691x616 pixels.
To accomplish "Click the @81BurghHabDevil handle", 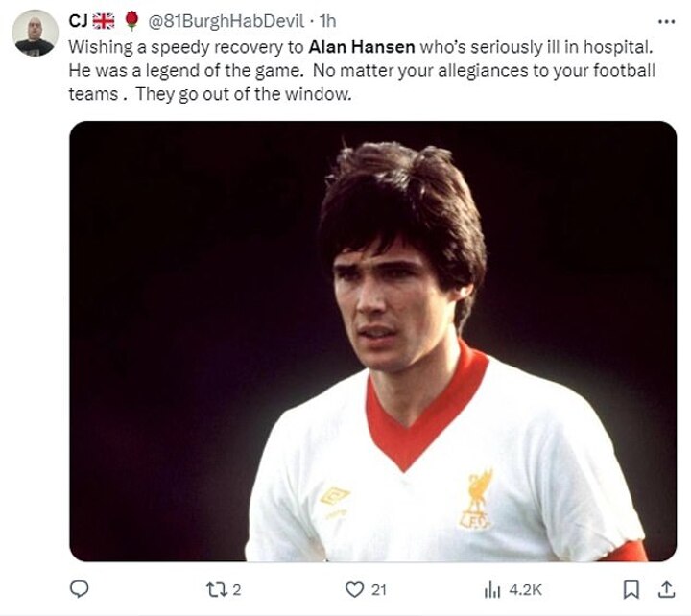I will (226, 21).
